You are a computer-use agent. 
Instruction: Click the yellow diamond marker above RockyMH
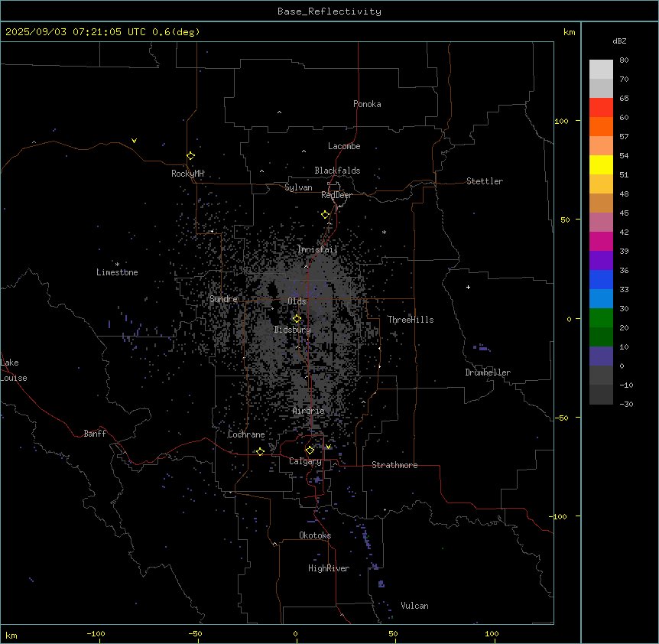[x=190, y=155]
